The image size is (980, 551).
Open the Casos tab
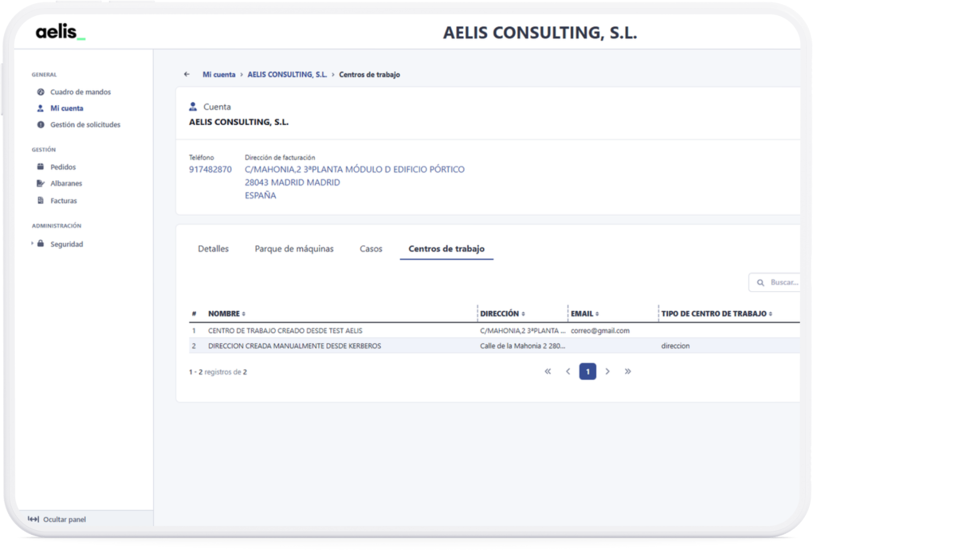[371, 249]
